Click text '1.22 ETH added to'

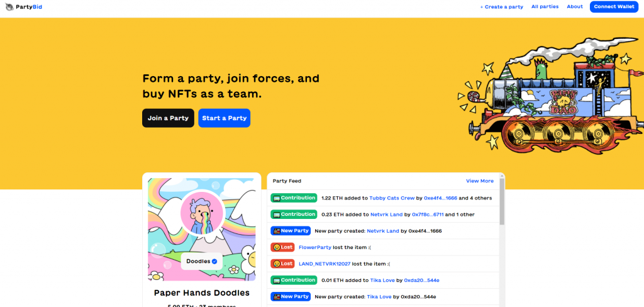point(345,198)
